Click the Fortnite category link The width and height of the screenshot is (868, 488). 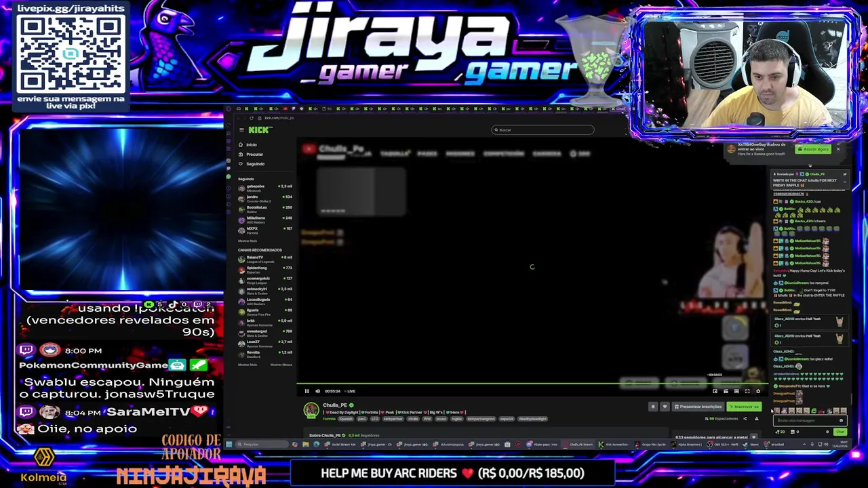pyautogui.click(x=329, y=419)
